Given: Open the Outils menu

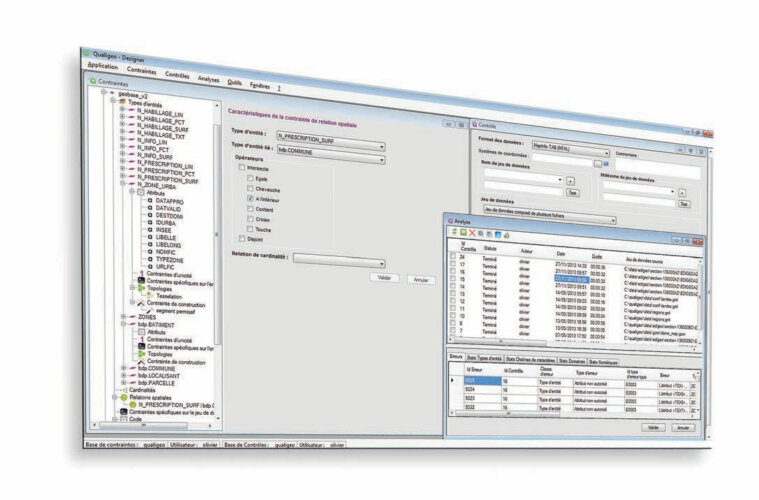Looking at the screenshot, I should coord(234,82).
